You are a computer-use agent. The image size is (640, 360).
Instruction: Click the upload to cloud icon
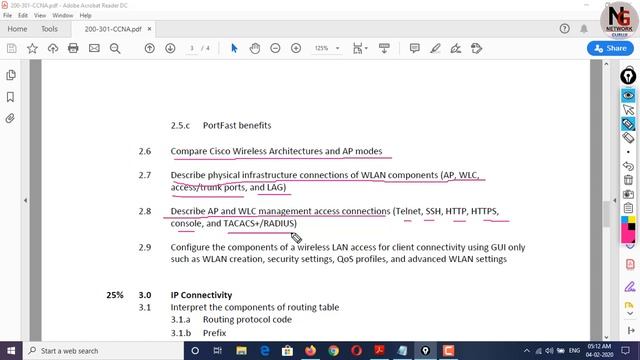(53, 49)
